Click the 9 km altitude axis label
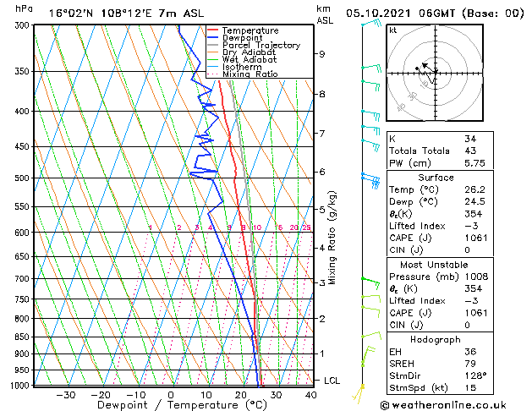The width and height of the screenshot is (532, 411). 321,54
